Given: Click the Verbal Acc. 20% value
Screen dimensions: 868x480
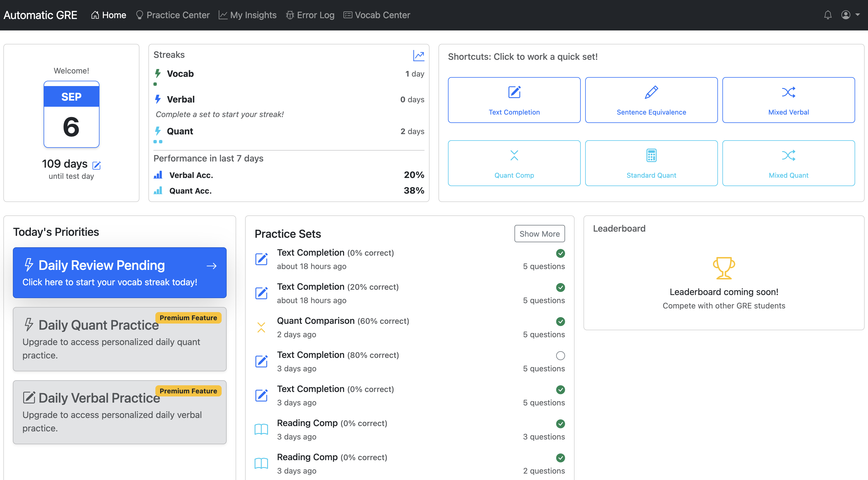Looking at the screenshot, I should pyautogui.click(x=414, y=175).
